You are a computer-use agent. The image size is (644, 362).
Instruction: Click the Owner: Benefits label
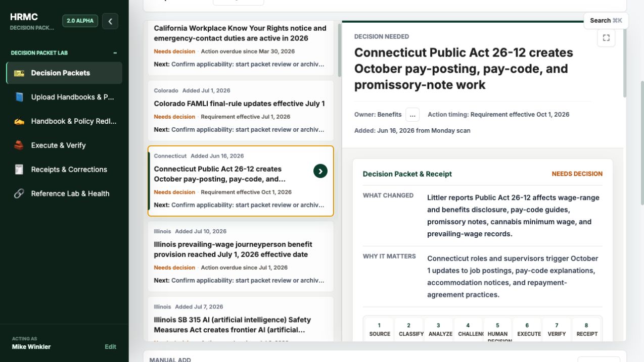tap(378, 115)
